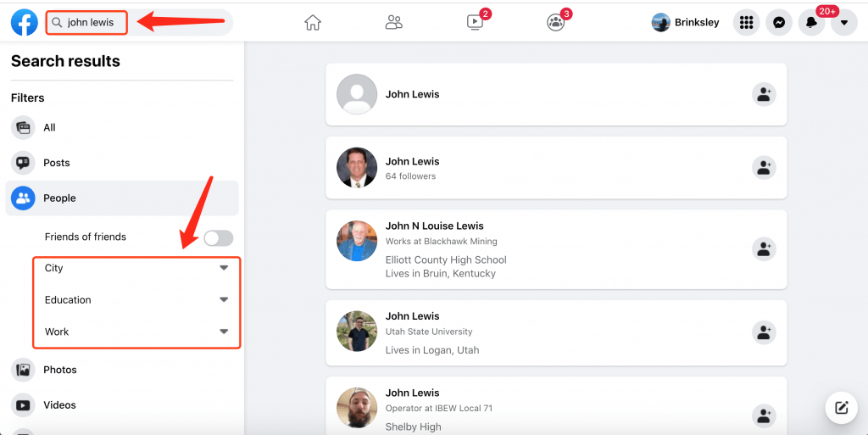This screenshot has height=435, width=868.
Task: Expand the Education dropdown
Action: click(136, 300)
